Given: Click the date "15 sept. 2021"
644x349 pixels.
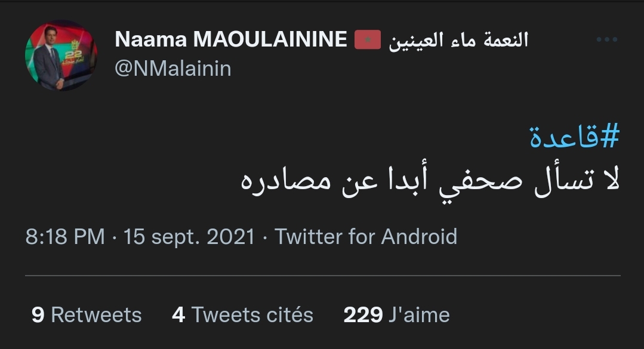Looking at the screenshot, I should coord(189,237).
